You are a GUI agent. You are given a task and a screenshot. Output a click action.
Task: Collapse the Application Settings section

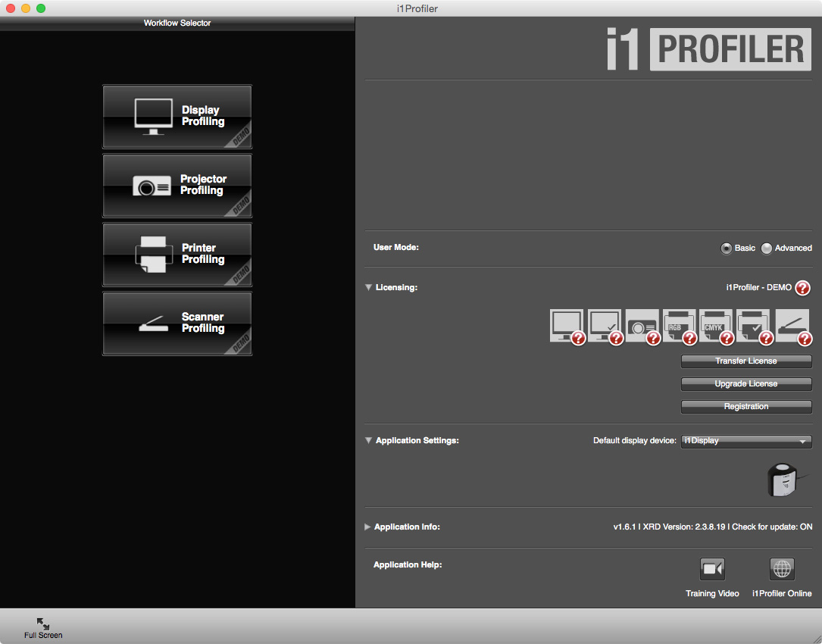(368, 440)
